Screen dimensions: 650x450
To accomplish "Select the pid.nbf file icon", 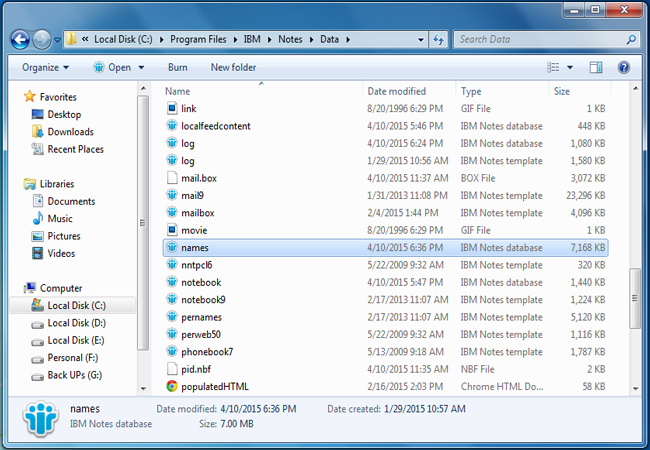I will pyautogui.click(x=172, y=368).
